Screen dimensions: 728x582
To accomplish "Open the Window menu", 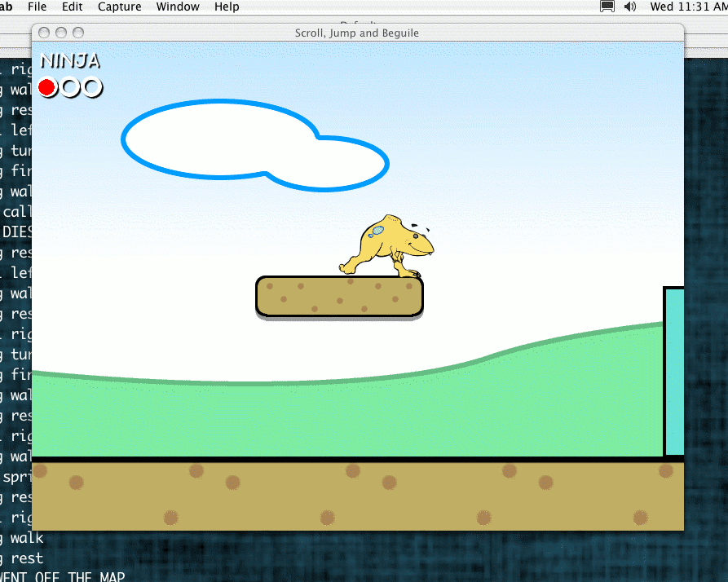I will [x=178, y=7].
